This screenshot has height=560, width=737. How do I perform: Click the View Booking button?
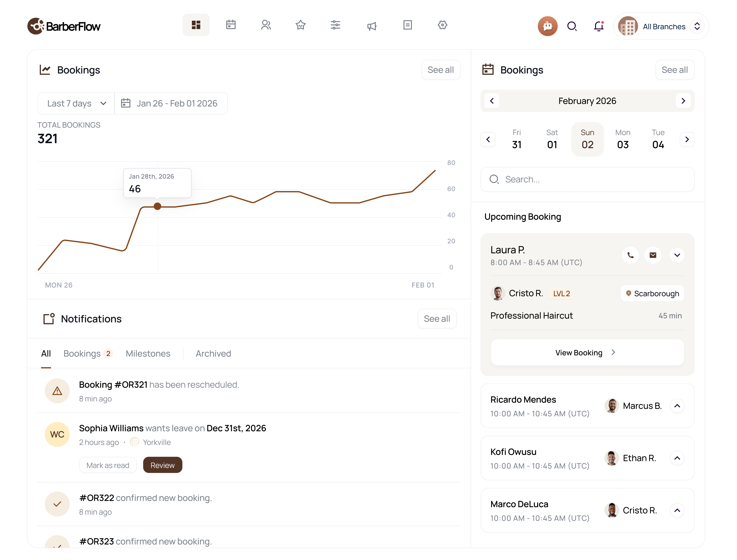click(587, 352)
